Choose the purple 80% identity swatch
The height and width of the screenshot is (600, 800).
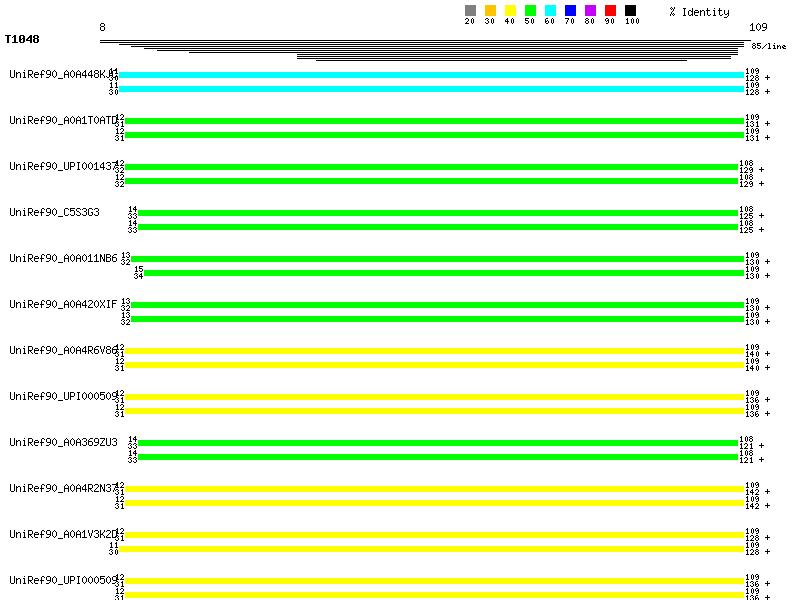tap(590, 11)
